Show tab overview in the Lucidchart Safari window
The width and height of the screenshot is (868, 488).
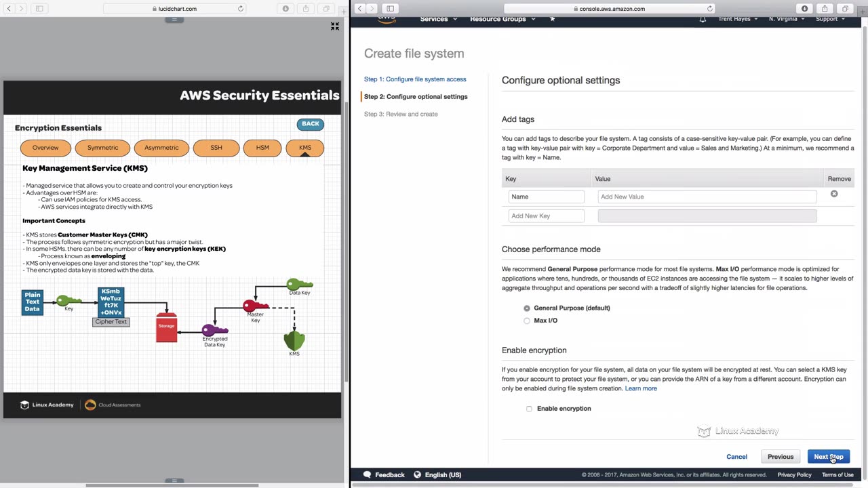pyautogui.click(x=326, y=9)
